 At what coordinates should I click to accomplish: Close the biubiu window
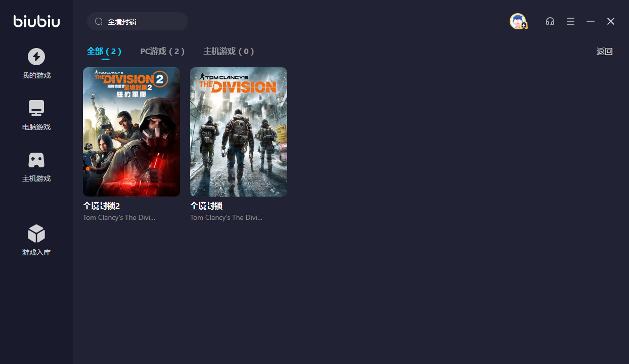[x=611, y=21]
